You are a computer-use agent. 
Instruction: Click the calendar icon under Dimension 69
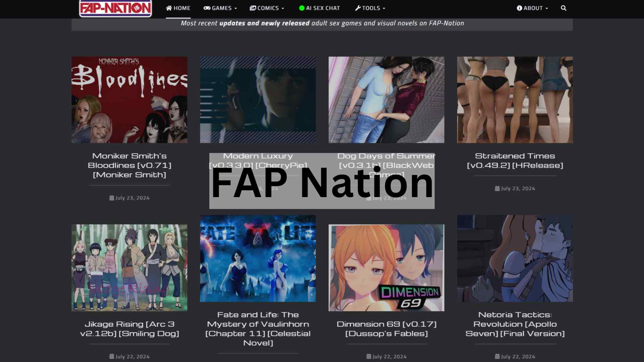point(369,357)
